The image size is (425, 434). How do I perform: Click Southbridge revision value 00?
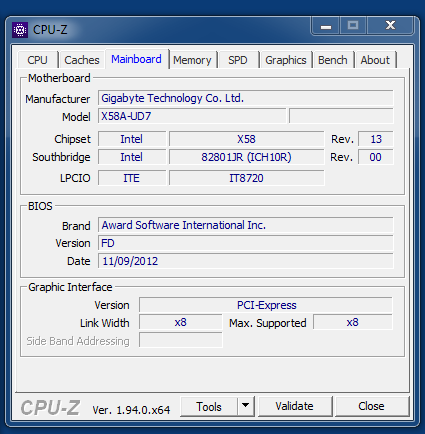point(376,157)
